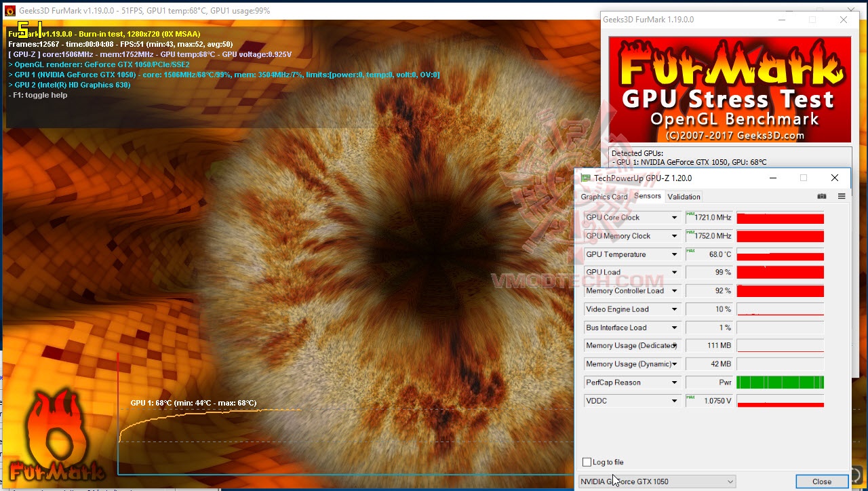Screen dimensions: 868x491
Task: Close the GPU-Z window with the X button
Action: click(x=835, y=178)
